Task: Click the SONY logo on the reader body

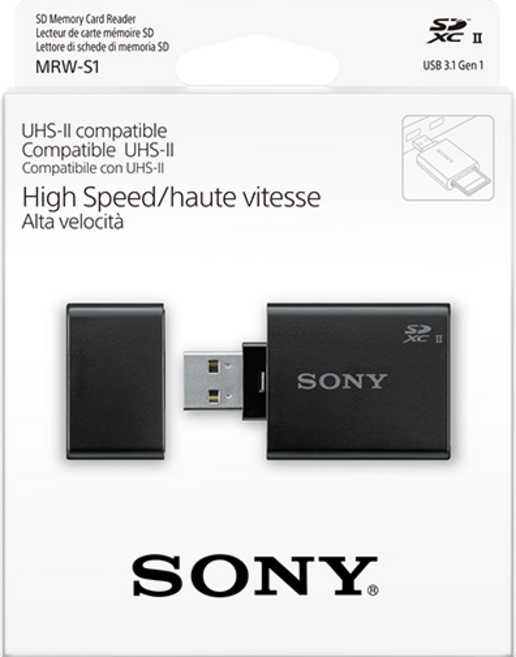Action: click(x=342, y=381)
